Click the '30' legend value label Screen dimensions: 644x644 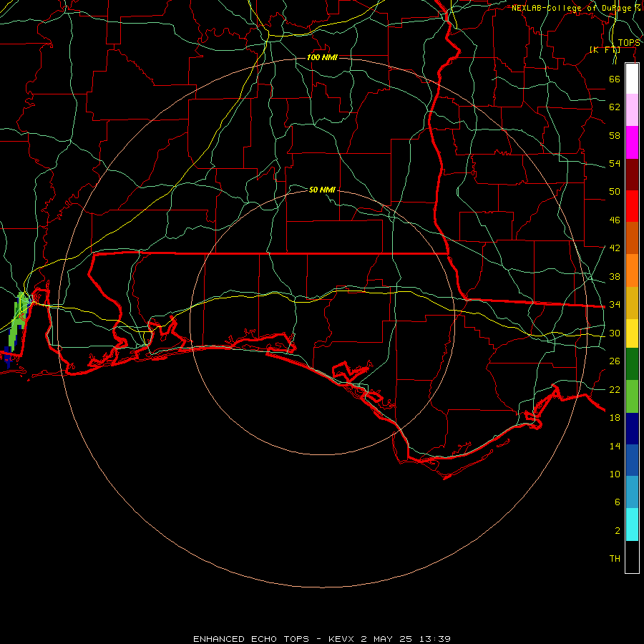615,333
